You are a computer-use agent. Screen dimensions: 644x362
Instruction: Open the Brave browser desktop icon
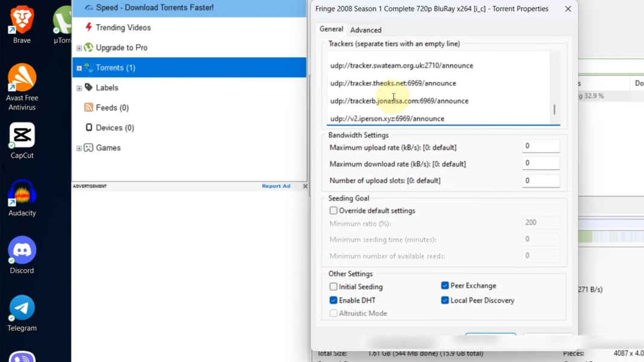pos(22,24)
